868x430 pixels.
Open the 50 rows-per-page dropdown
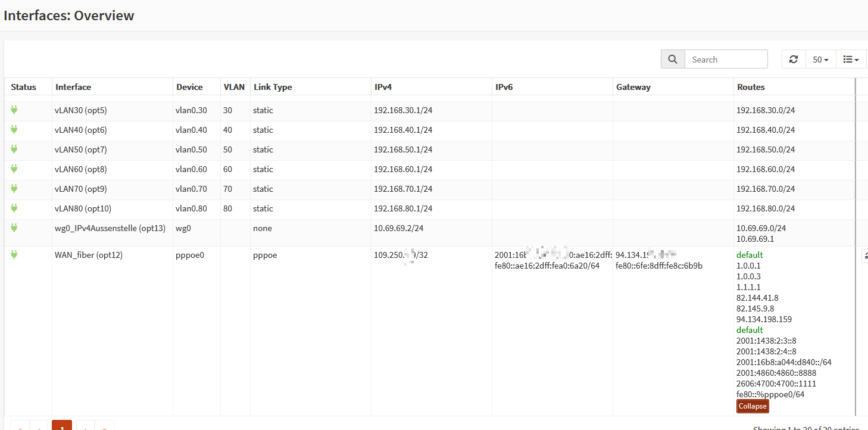[x=820, y=60]
